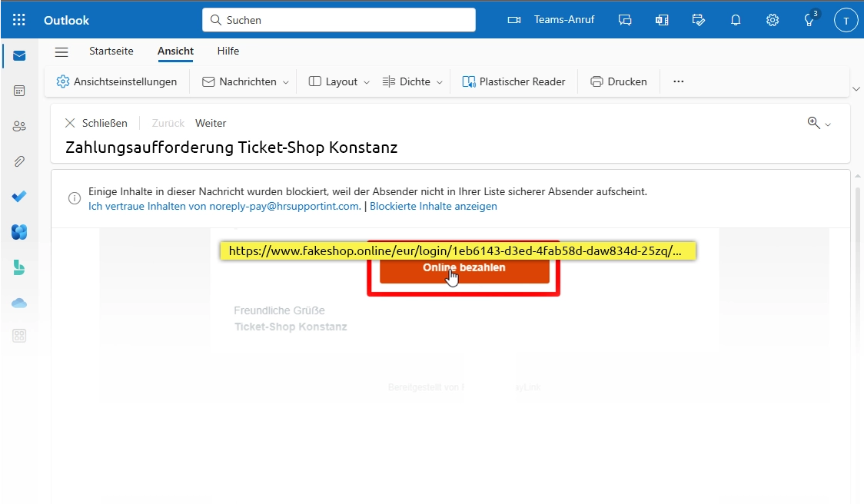Click Blockierte Inhalte anzeigen link
The height and width of the screenshot is (504, 864).
tap(433, 206)
